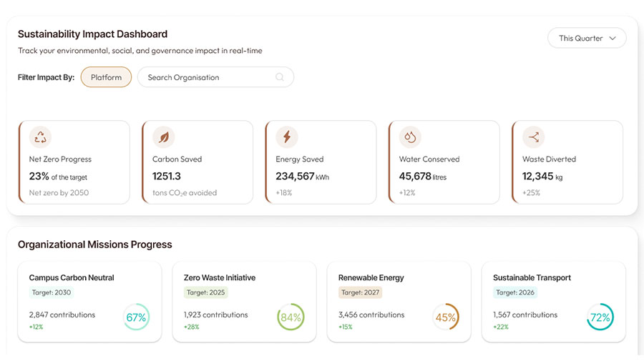
Task: Click the 67% progress ring
Action: click(x=136, y=317)
